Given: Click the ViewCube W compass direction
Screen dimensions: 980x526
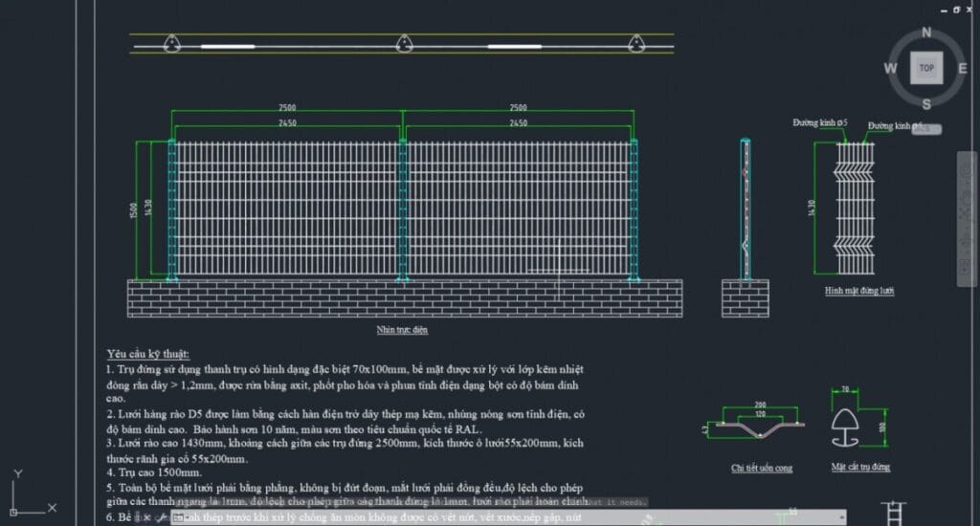Looking at the screenshot, I should point(890,68).
